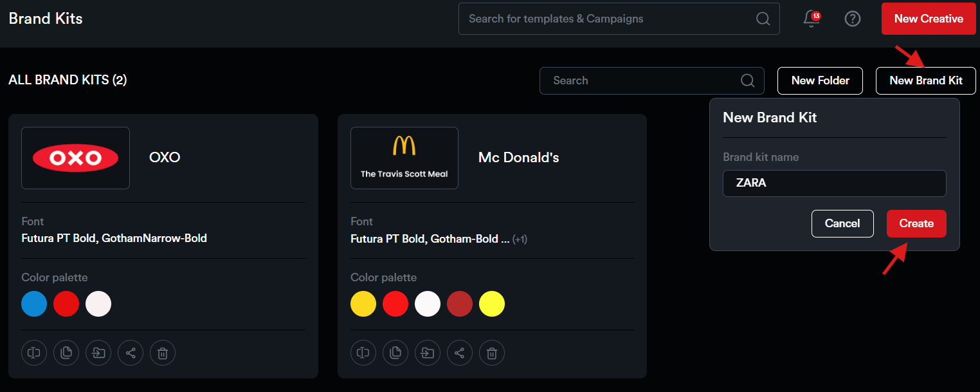Open the notifications bell
The height and width of the screenshot is (392, 980).
[x=812, y=19]
